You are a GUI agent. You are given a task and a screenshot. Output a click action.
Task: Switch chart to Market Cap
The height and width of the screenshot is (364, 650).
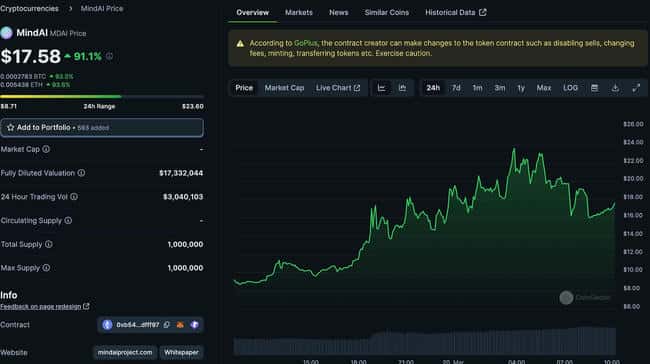click(x=284, y=88)
